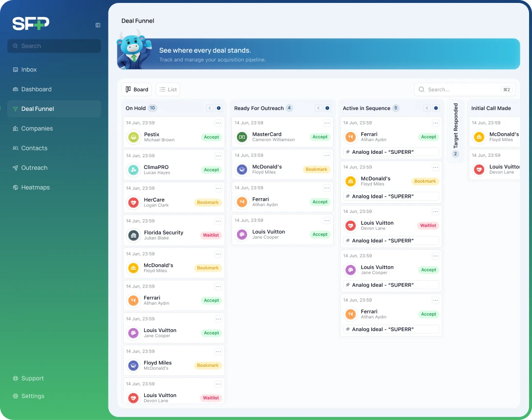Click the info icon in Active in Sequence column

(x=436, y=108)
